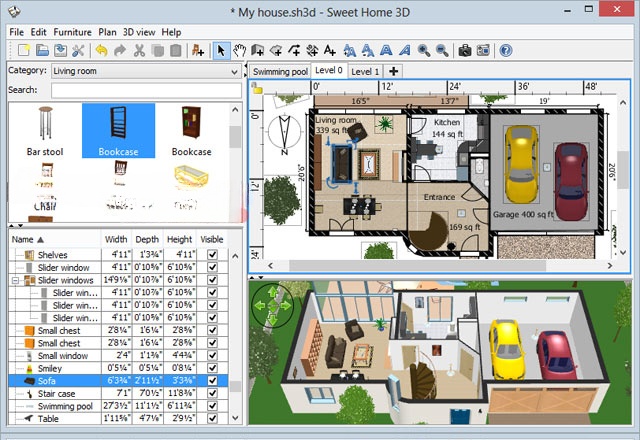This screenshot has width=640, height=440.
Task: Click the furniture table scrollbar thumb
Action: click(236, 386)
